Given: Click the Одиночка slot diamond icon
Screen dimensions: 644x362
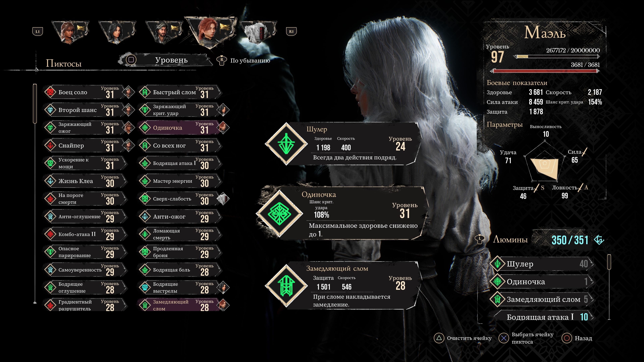Looking at the screenshot, I should click(279, 214).
